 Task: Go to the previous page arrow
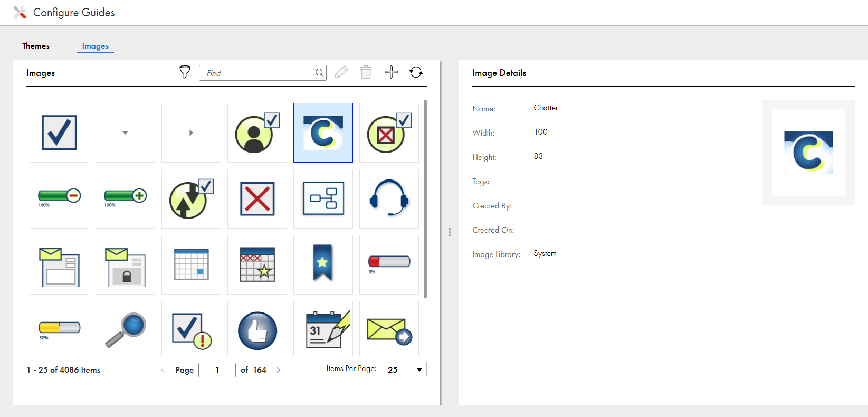click(x=163, y=370)
